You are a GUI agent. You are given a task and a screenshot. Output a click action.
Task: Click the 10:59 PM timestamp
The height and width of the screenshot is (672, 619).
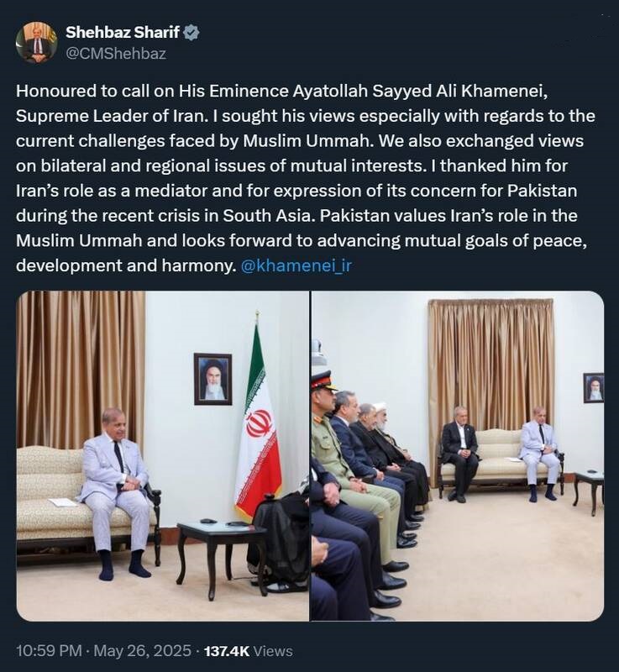tap(49, 650)
